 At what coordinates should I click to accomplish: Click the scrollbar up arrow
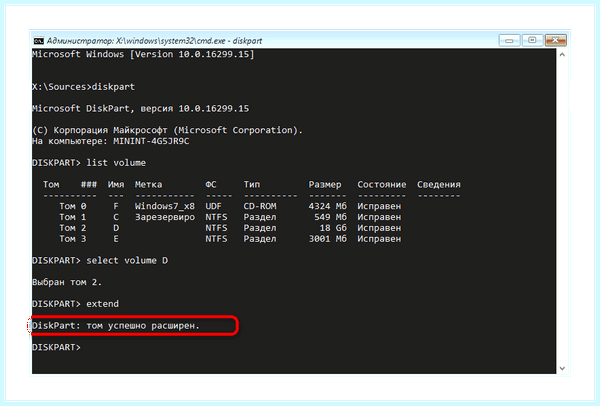click(x=562, y=55)
